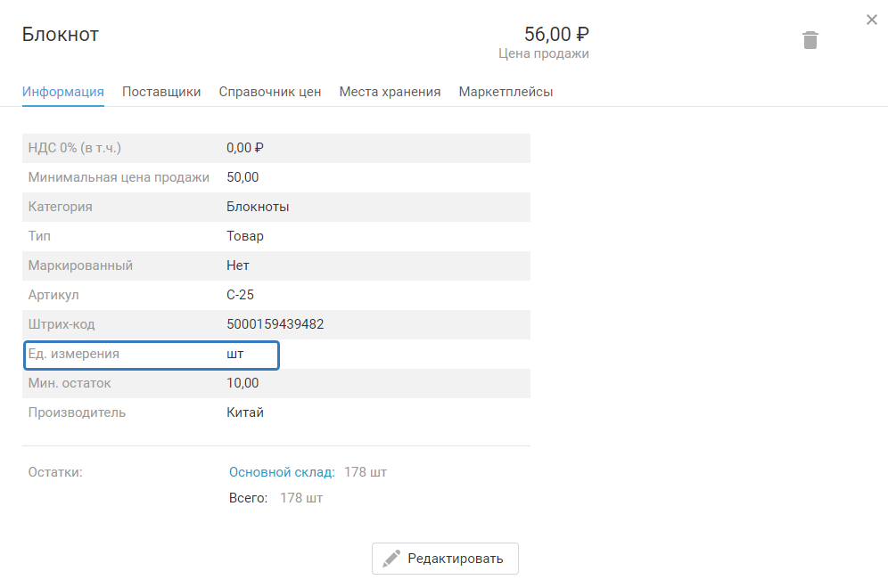Click the Артикул value С-25

241,295
